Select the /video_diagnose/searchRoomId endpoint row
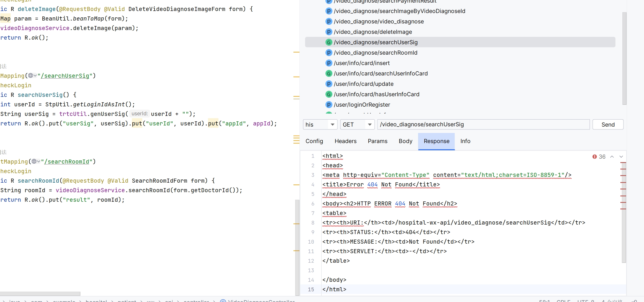 [x=460, y=53]
